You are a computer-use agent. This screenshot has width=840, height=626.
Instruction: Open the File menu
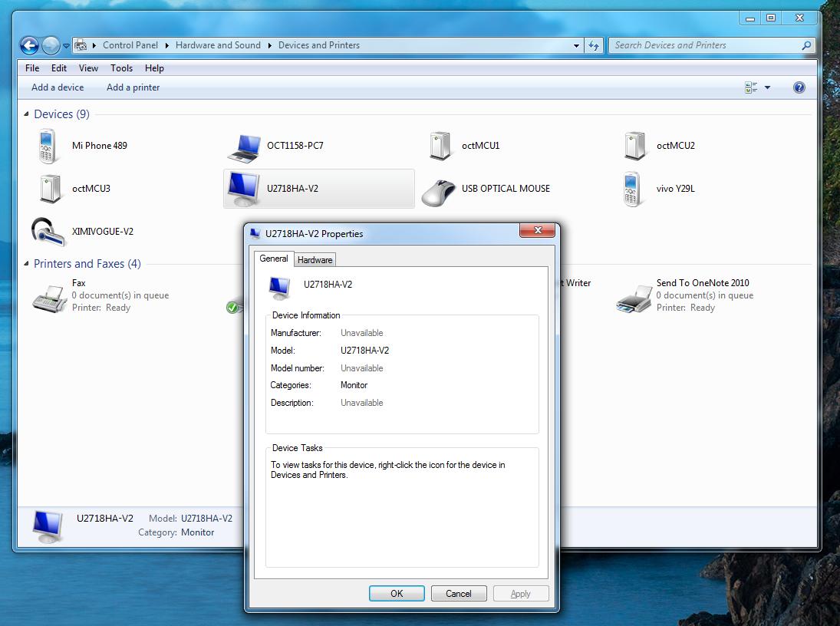(32, 68)
